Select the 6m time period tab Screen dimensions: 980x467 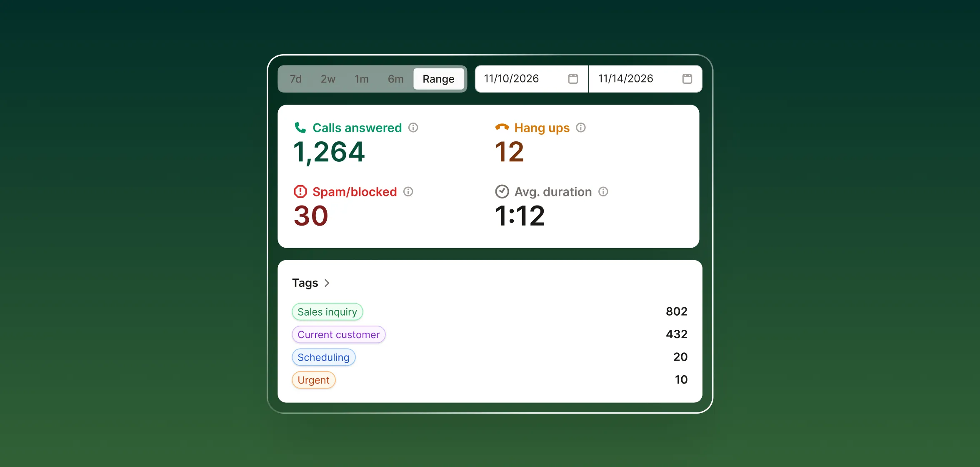(395, 79)
